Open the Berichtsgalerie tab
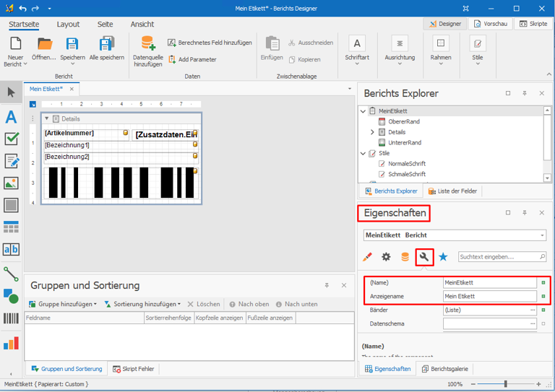This screenshot has height=392, width=555. tap(445, 369)
